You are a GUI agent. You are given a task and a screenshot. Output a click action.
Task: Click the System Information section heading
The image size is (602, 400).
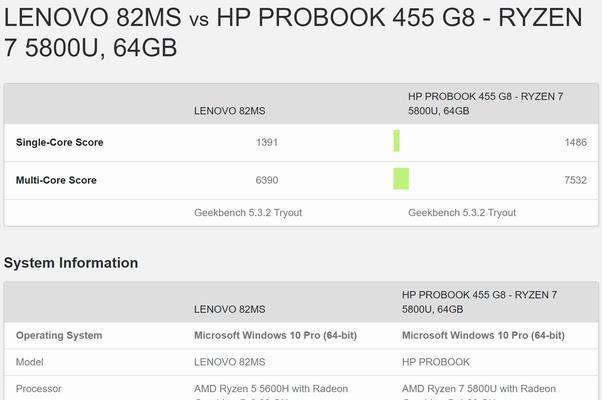coord(71,263)
